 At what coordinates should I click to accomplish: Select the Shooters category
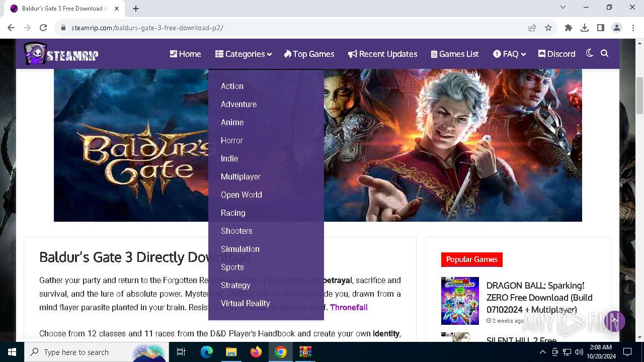pos(236,231)
